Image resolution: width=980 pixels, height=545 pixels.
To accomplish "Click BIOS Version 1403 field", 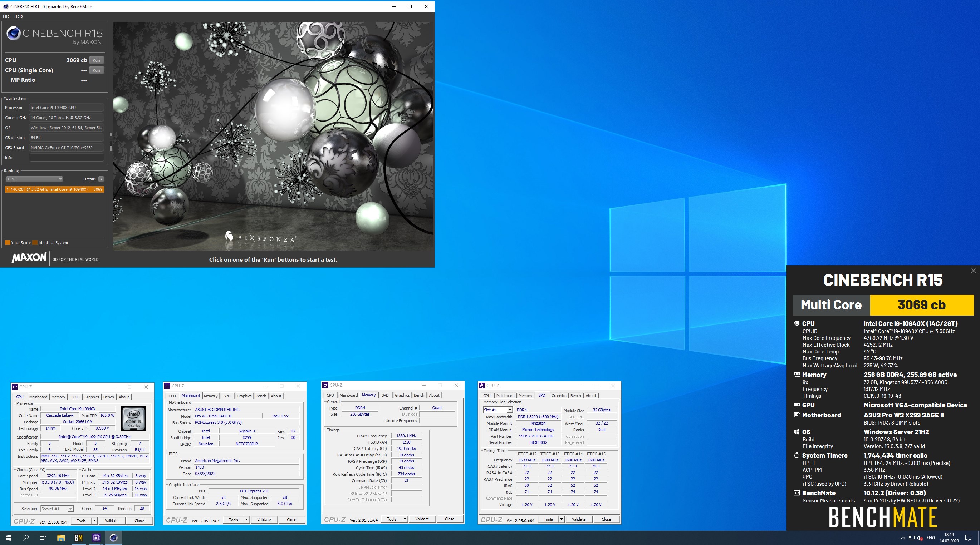I will [246, 467].
